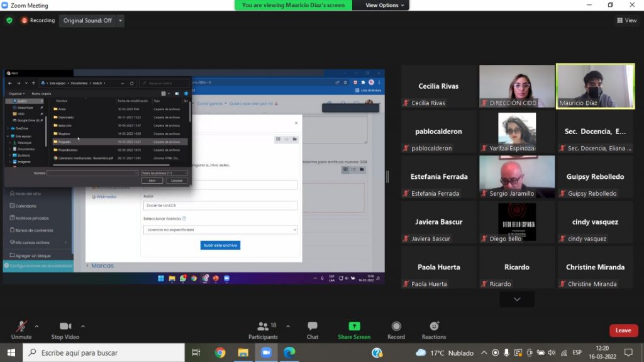Start recording with the Record icon
Screen dimensions: 644x362
pyautogui.click(x=396, y=330)
